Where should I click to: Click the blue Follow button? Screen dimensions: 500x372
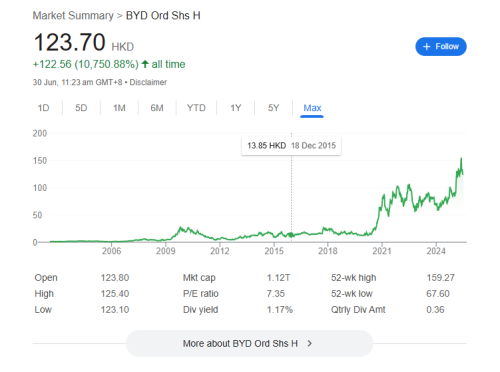[441, 46]
